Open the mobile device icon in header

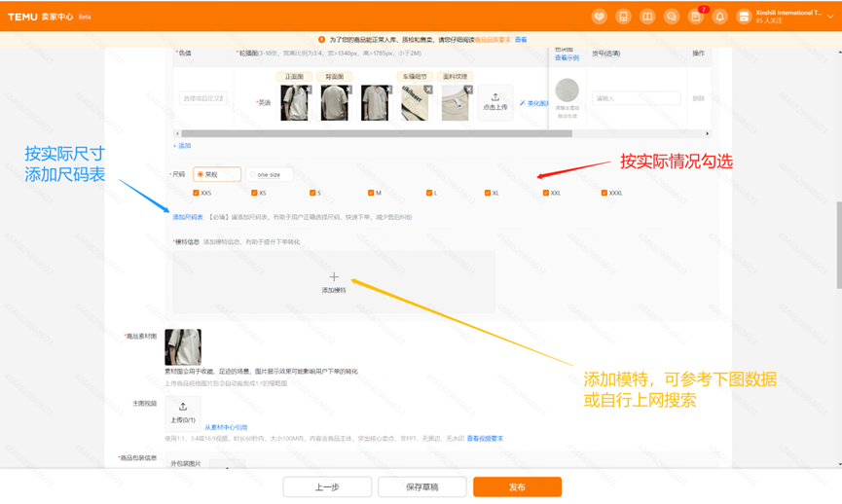coord(623,17)
